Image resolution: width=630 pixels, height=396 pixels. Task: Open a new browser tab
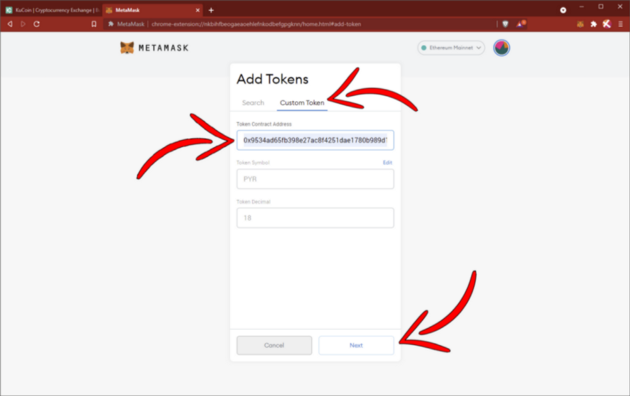pos(211,10)
